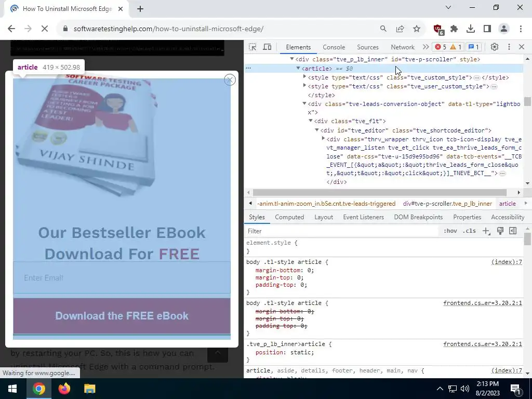This screenshot has width=532, height=399.
Task: Toggle the computed styles sidebar icon
Action: [x=513, y=231]
